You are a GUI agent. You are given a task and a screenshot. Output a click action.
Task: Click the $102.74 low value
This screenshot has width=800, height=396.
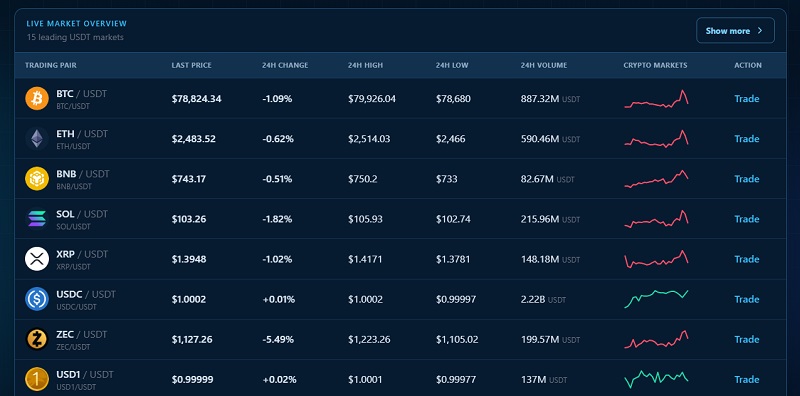(453, 219)
